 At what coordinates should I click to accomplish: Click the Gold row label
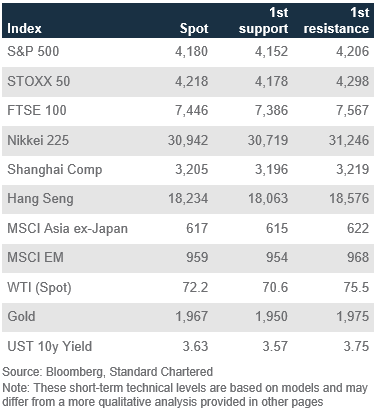[x=21, y=316]
